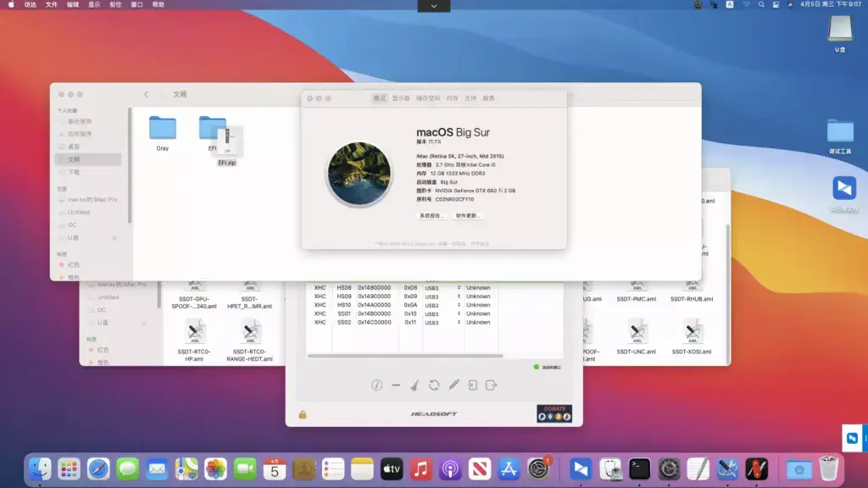868x488 pixels.
Task: Click the 软件更新 button
Action: coord(468,216)
